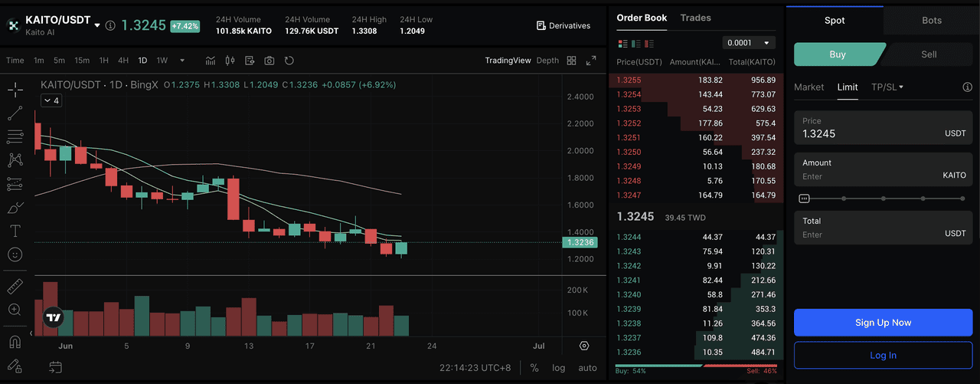Open the KAITO/USDT pair selector dropdown

click(x=97, y=25)
